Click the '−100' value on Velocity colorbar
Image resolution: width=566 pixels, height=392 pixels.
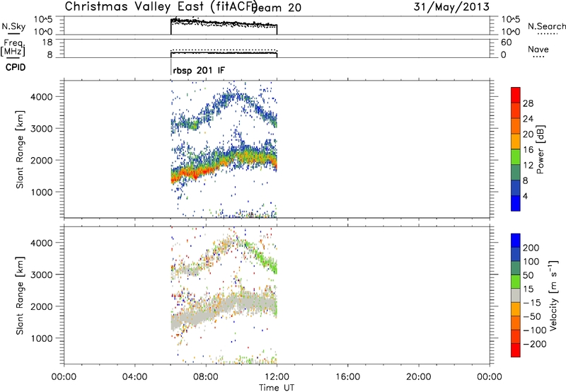click(x=535, y=330)
